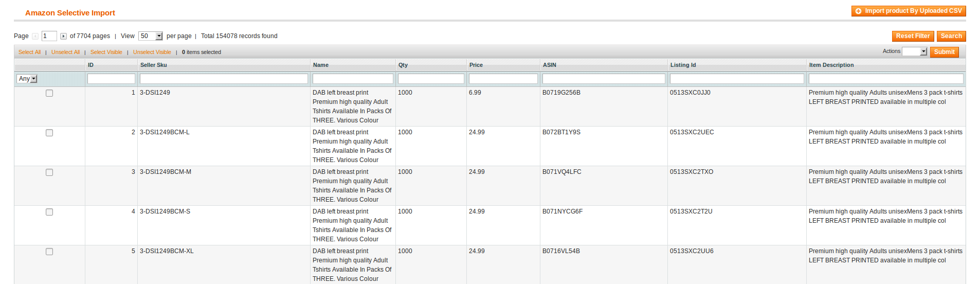Click Total 154078 records found text
Image resolution: width=980 pixels, height=284 pixels.
pos(239,36)
